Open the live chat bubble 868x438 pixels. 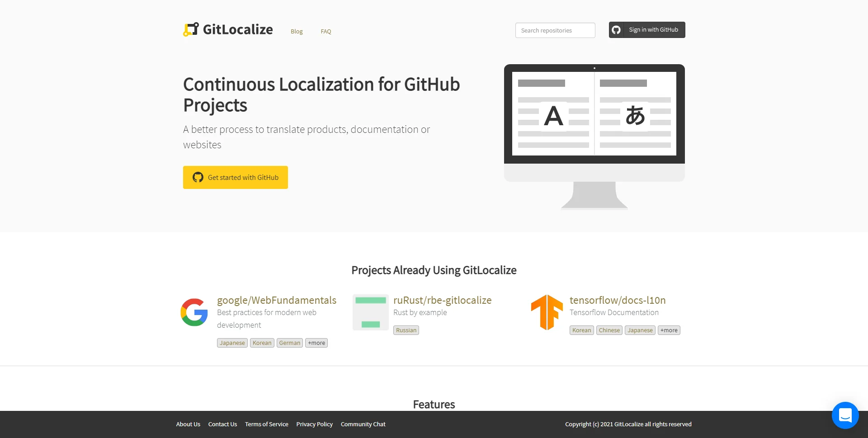click(845, 415)
